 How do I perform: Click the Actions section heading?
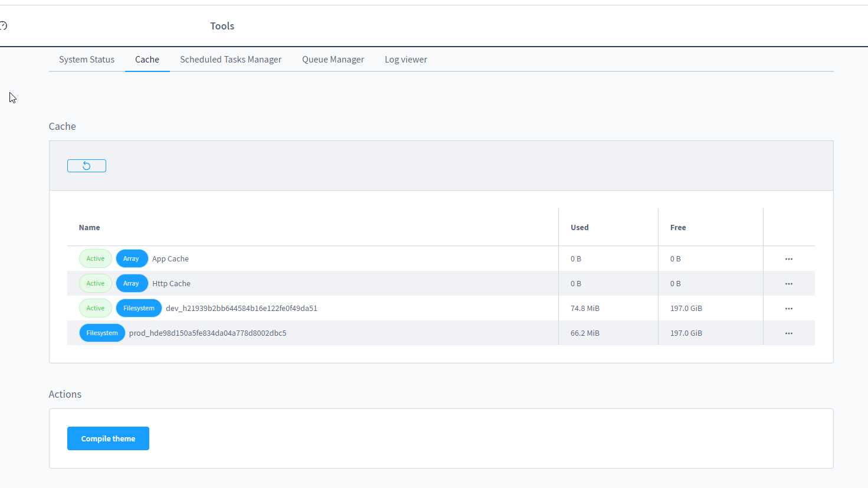click(65, 394)
